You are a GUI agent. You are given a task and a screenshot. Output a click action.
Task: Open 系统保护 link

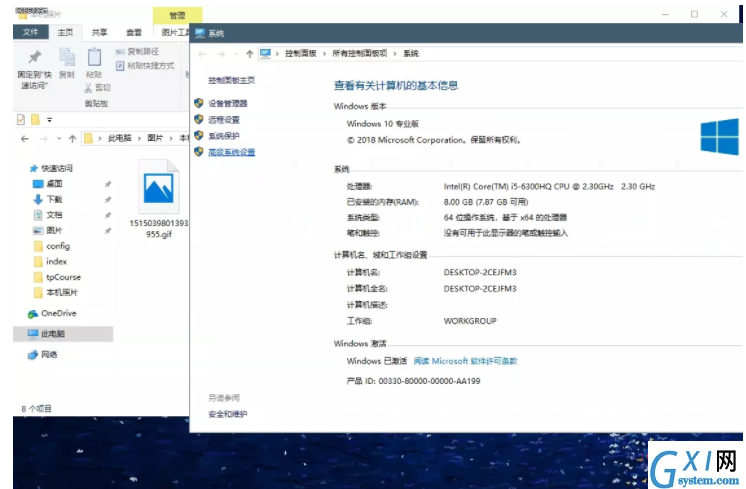click(x=224, y=136)
